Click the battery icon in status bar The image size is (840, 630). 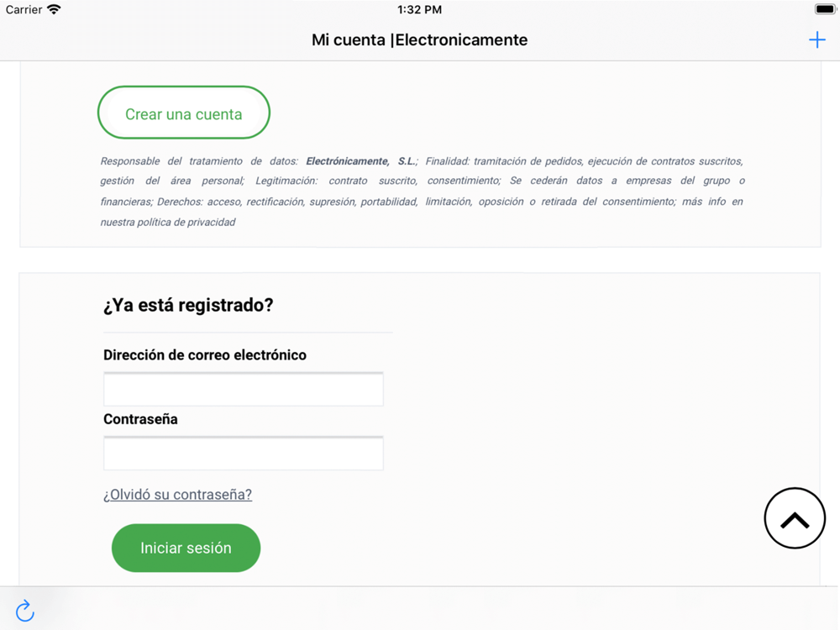click(825, 9)
